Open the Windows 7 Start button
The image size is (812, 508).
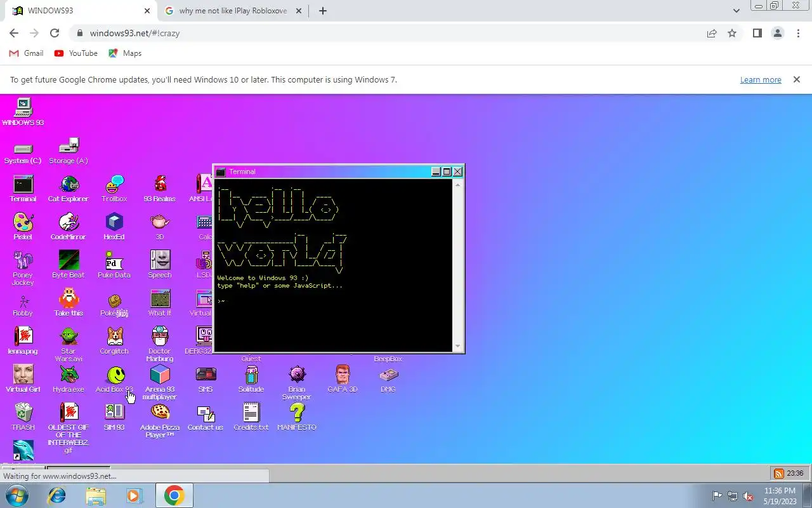(16, 495)
